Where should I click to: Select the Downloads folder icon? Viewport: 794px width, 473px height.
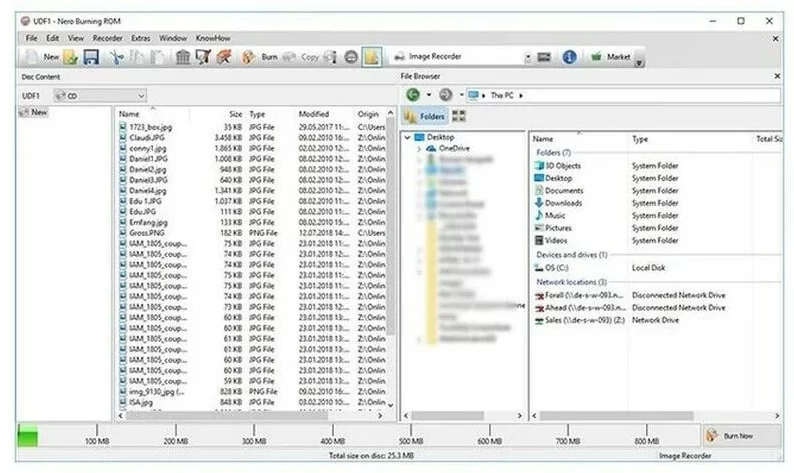[x=539, y=203]
